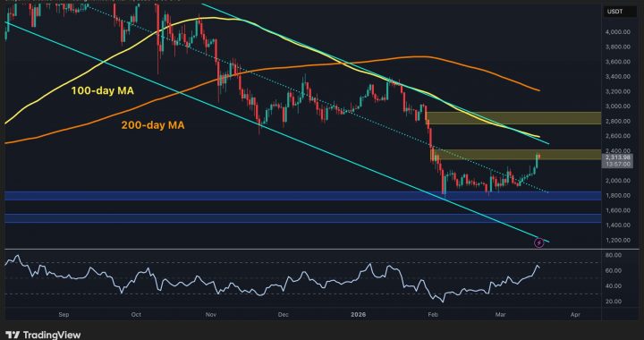Click the 3,000.00 price axis label

[x=619, y=106]
